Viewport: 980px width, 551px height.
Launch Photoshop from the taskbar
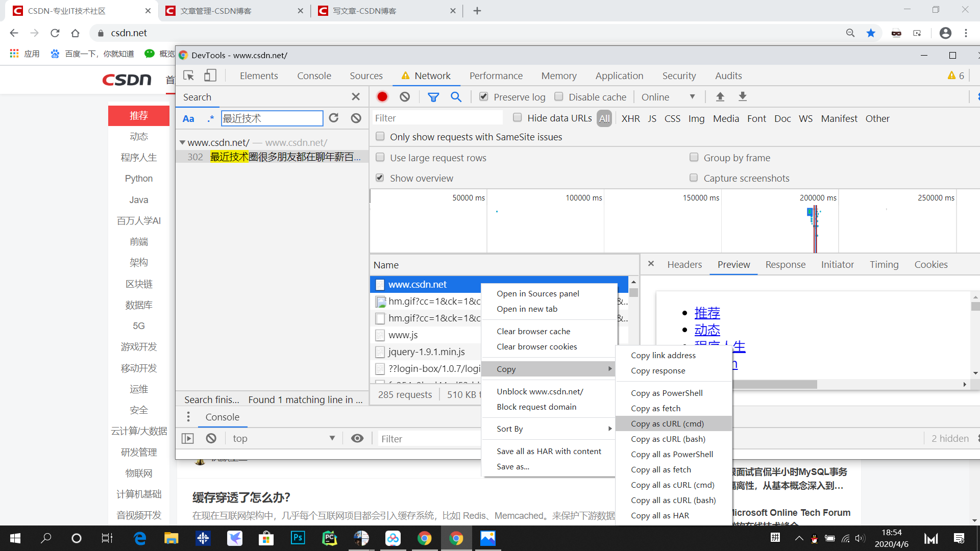(298, 538)
